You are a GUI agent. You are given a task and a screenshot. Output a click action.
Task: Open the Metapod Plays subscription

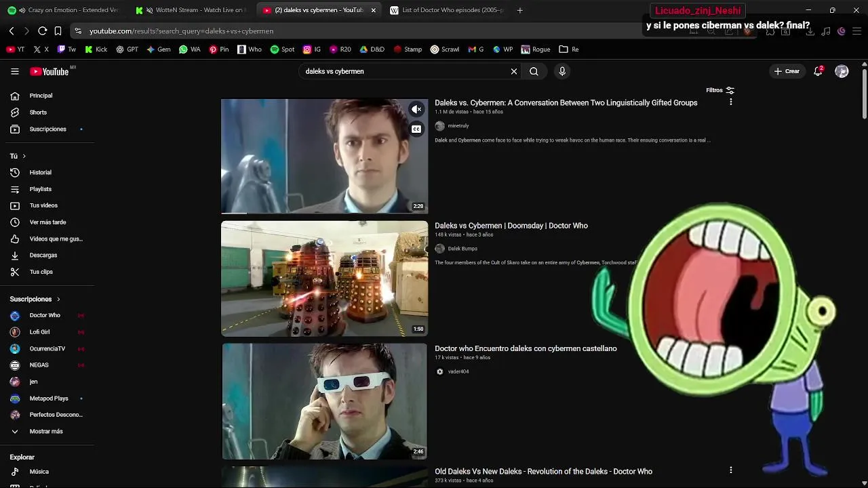click(x=47, y=399)
